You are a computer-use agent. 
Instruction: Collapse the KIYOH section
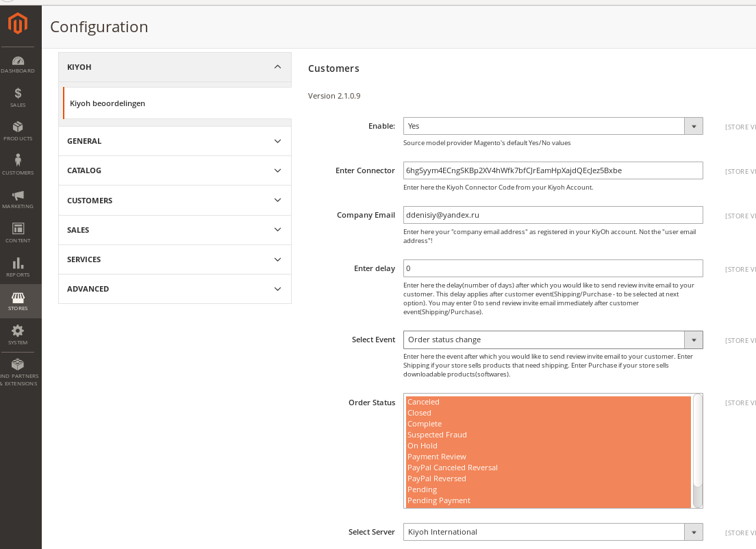[x=175, y=67]
